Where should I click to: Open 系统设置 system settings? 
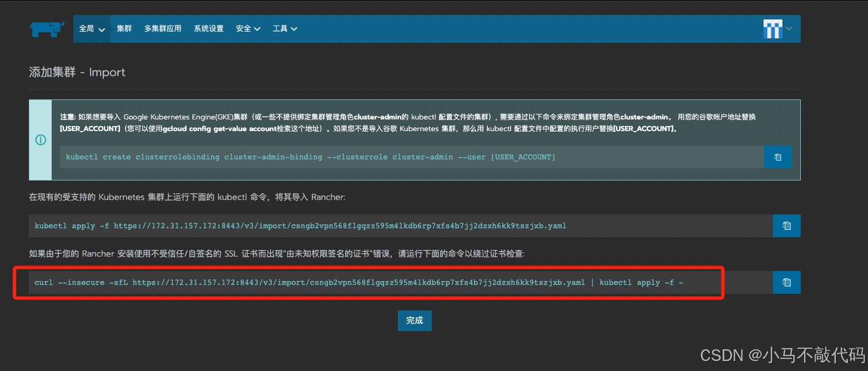click(x=209, y=29)
